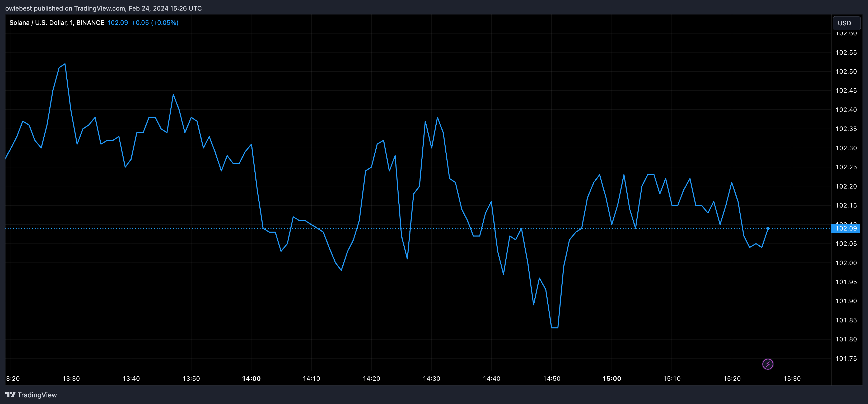
Task: Click the 14:30 time axis label
Action: coord(432,378)
